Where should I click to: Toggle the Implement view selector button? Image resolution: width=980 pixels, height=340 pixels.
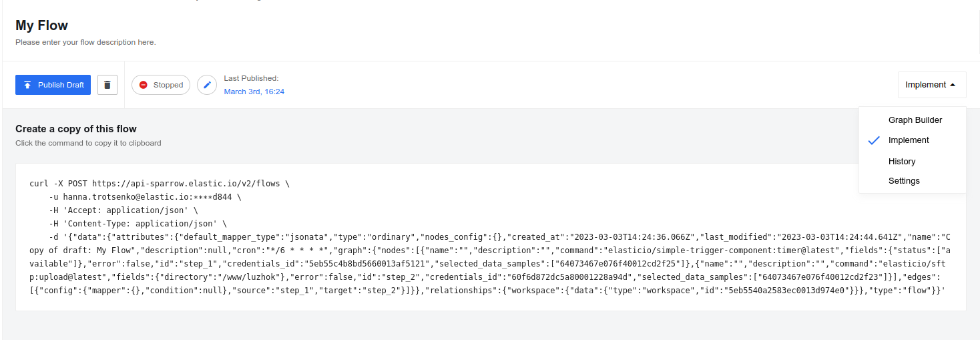tap(932, 85)
